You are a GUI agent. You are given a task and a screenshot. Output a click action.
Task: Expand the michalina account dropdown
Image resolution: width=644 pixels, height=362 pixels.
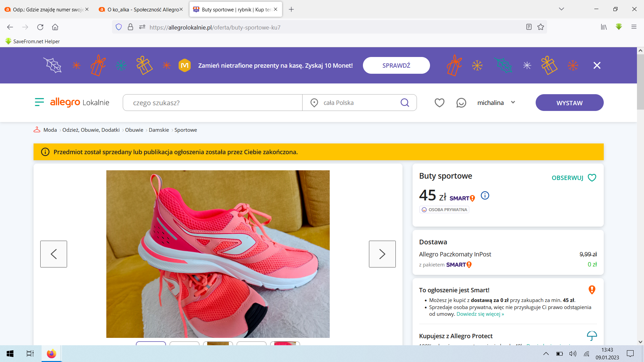(x=496, y=103)
